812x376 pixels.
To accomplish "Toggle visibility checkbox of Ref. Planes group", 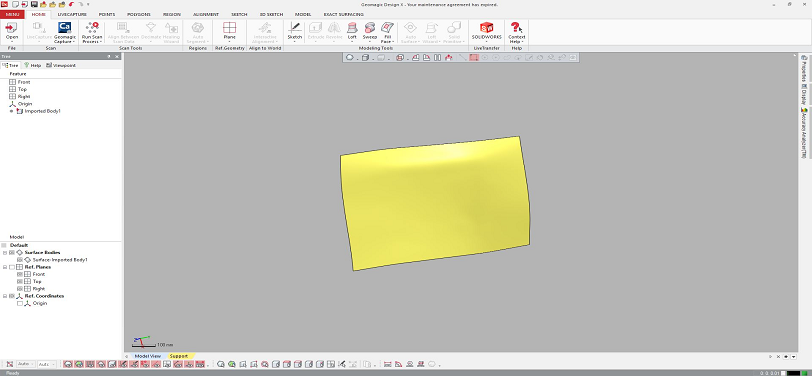I will click(x=12, y=267).
